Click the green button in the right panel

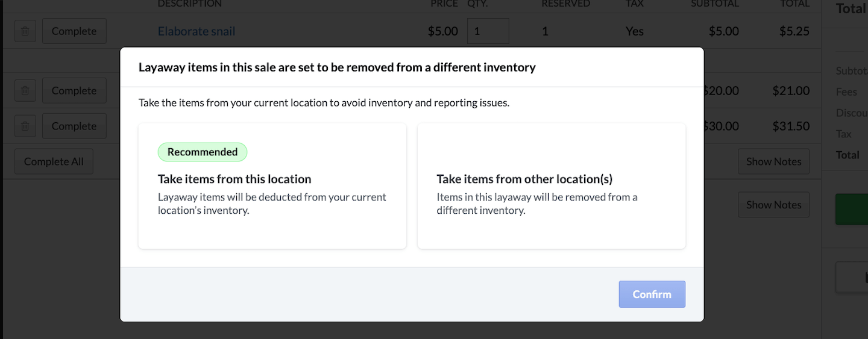tap(852, 209)
